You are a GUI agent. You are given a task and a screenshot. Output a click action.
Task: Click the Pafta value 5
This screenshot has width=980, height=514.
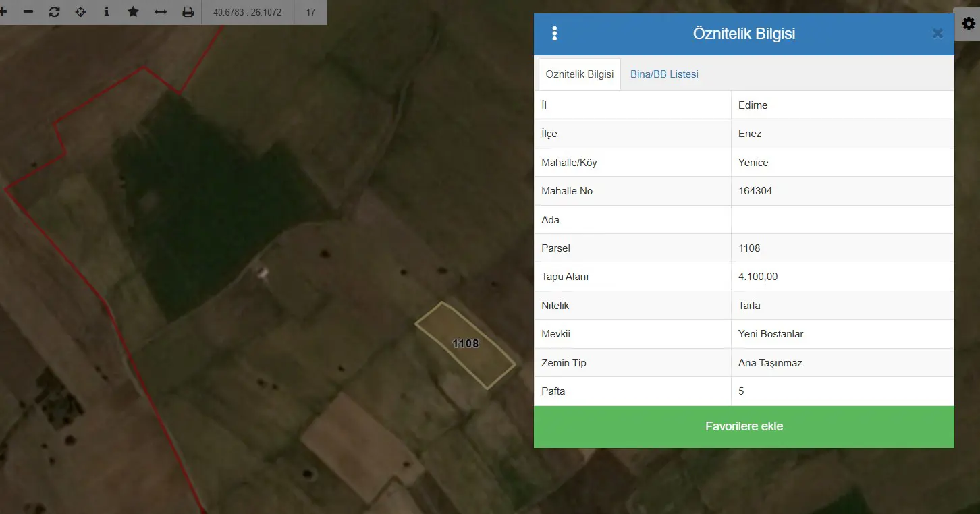click(x=741, y=391)
